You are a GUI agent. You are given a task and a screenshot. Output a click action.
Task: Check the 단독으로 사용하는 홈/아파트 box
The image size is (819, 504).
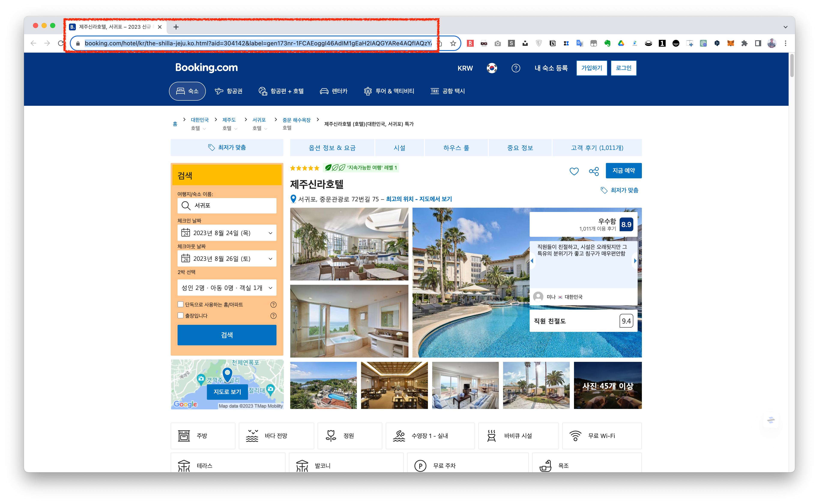pyautogui.click(x=181, y=304)
